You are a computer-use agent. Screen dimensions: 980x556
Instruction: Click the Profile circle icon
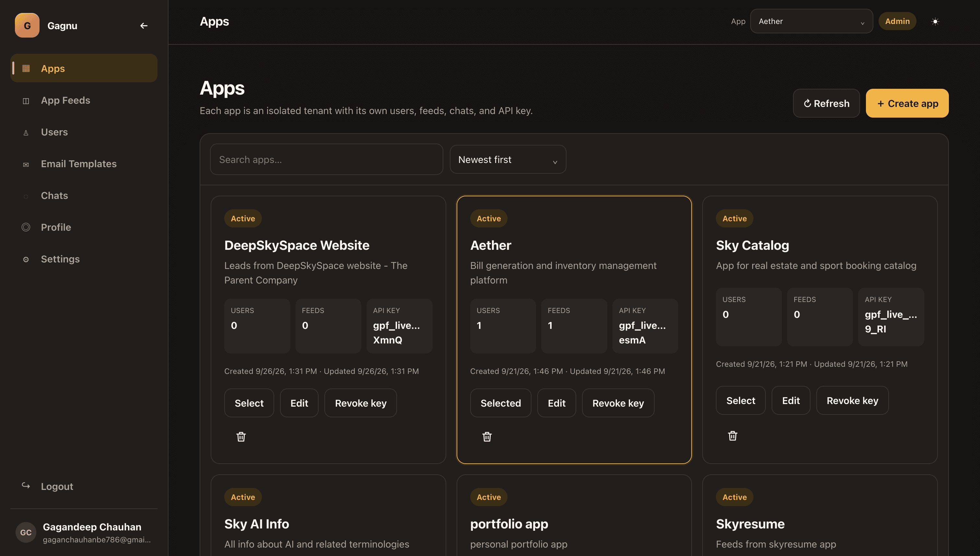[x=26, y=227]
